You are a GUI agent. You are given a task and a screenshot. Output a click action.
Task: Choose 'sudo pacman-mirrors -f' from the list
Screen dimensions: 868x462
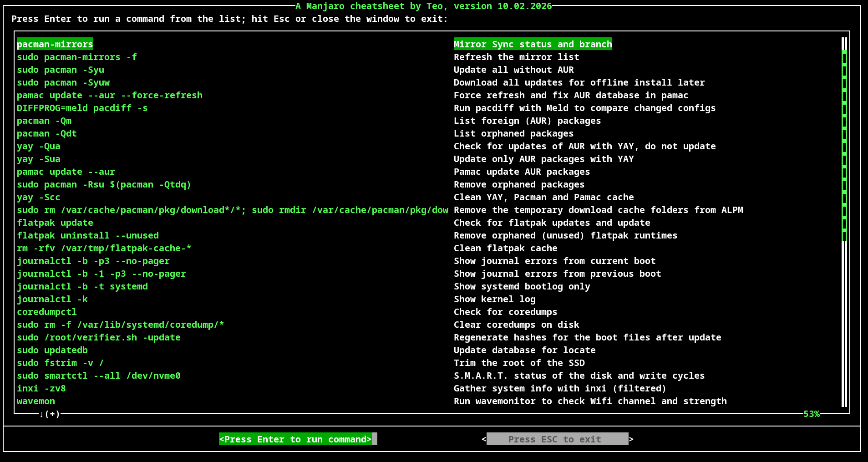pyautogui.click(x=76, y=57)
